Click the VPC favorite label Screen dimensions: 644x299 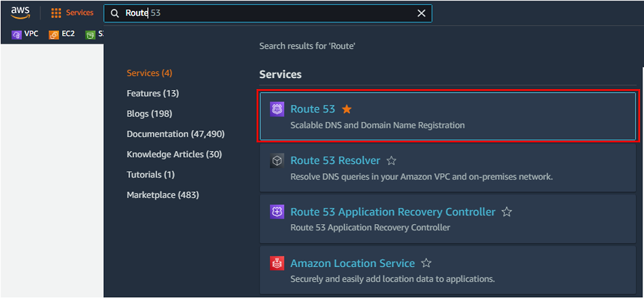[31, 34]
